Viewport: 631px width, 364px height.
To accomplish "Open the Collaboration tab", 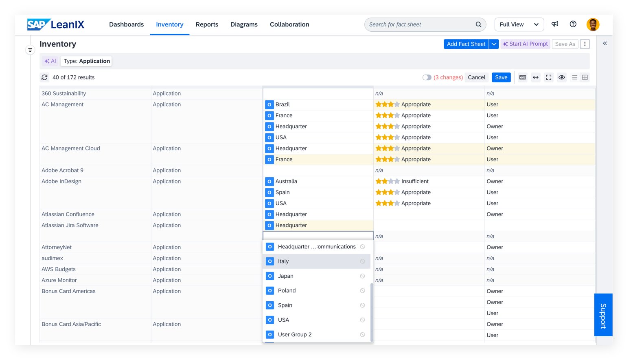I will point(289,24).
